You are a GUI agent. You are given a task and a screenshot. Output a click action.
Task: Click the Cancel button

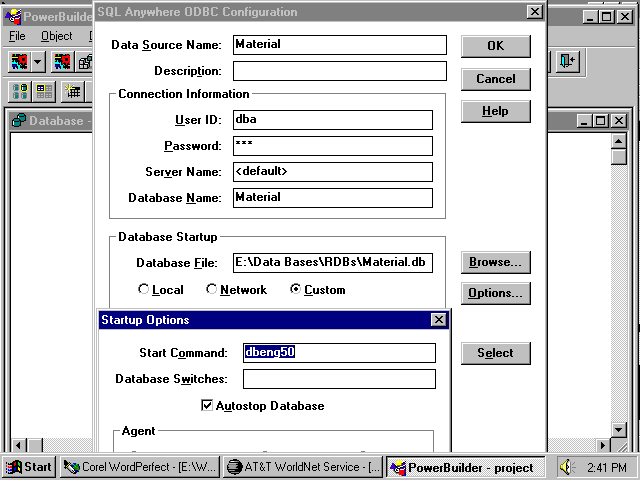pyautogui.click(x=496, y=78)
